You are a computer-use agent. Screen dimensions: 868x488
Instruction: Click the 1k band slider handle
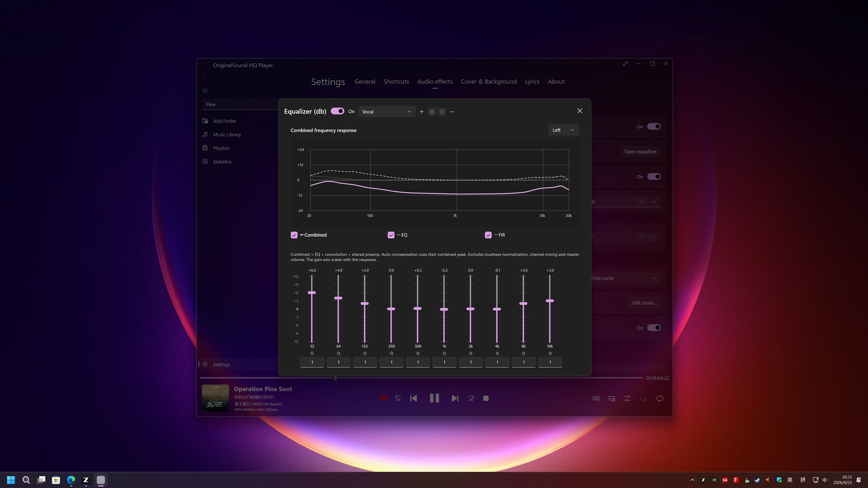(x=444, y=309)
